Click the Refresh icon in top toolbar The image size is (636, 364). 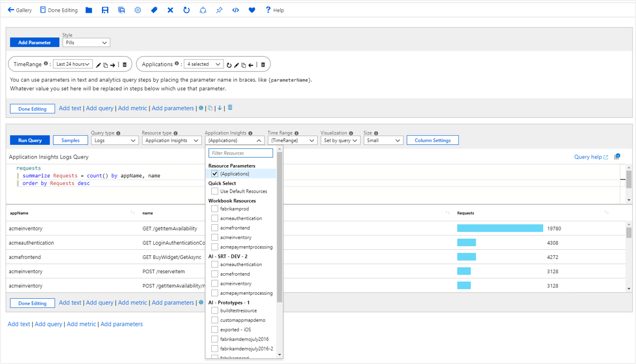186,10
